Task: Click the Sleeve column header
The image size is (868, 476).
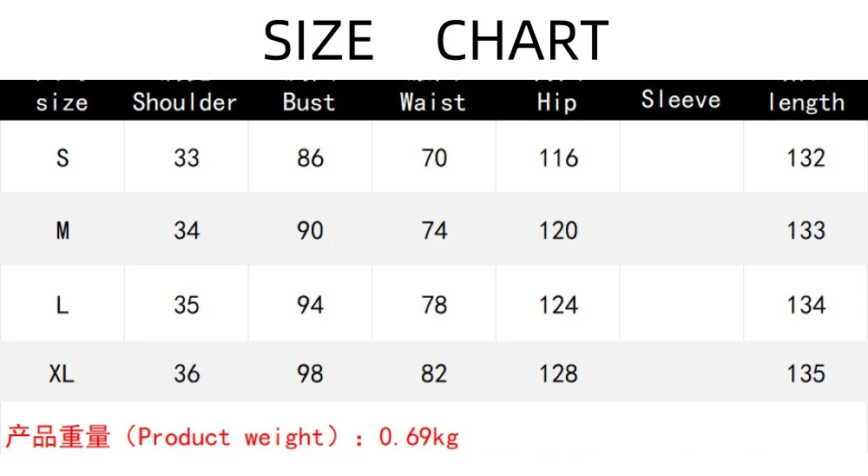Action: [681, 100]
